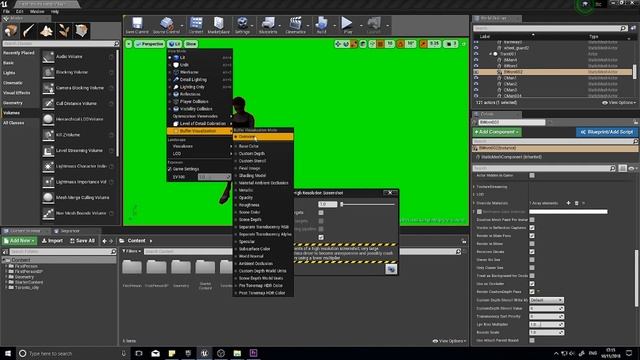Adjust the screenshot size multiplier slider

368,204
